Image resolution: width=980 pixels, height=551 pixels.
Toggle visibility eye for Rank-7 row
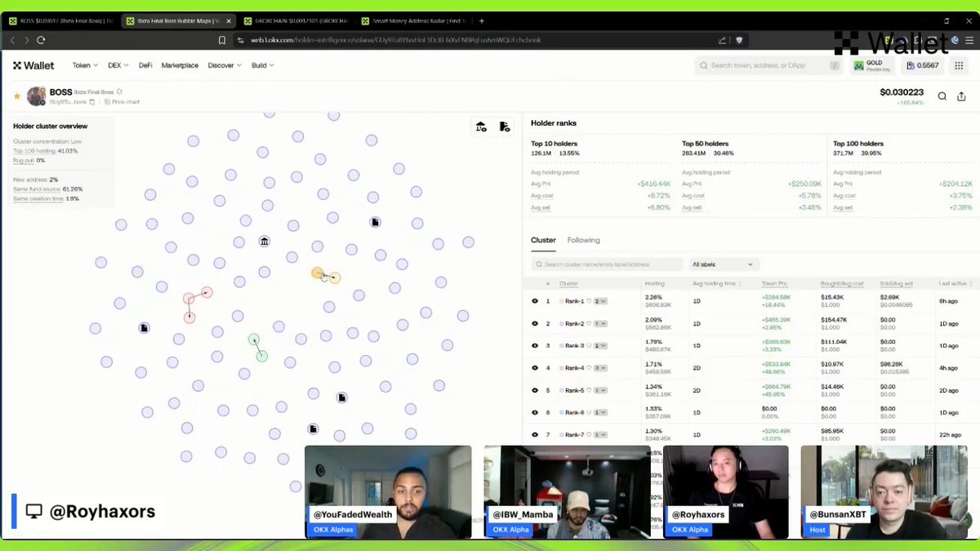point(535,435)
